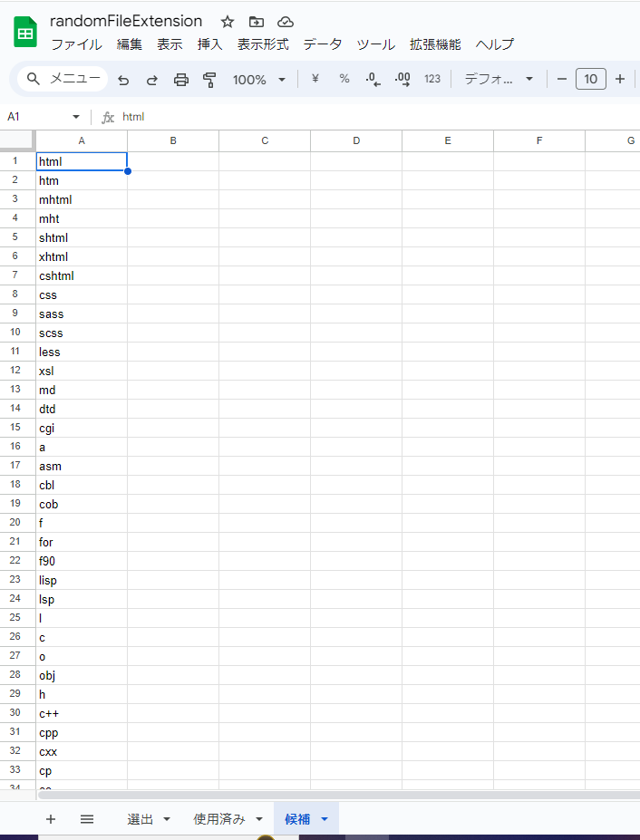Select the cell containing lisp
The height and width of the screenshot is (840, 640).
82,580
